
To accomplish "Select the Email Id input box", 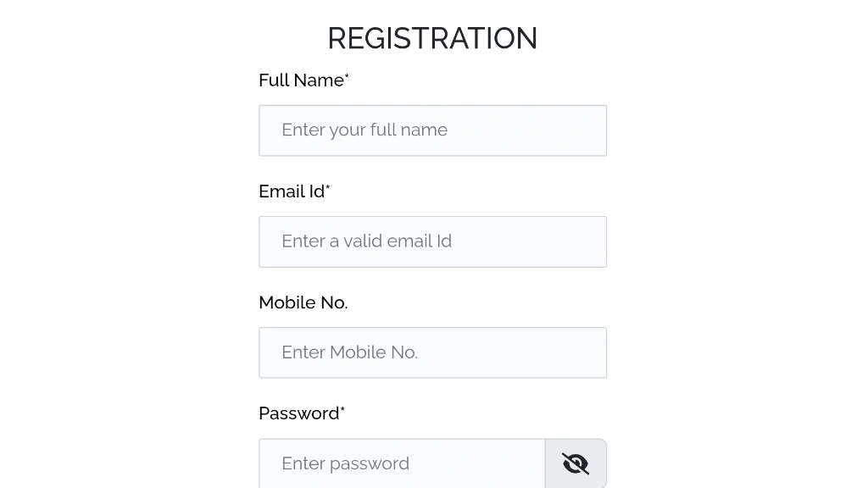I will [x=433, y=241].
